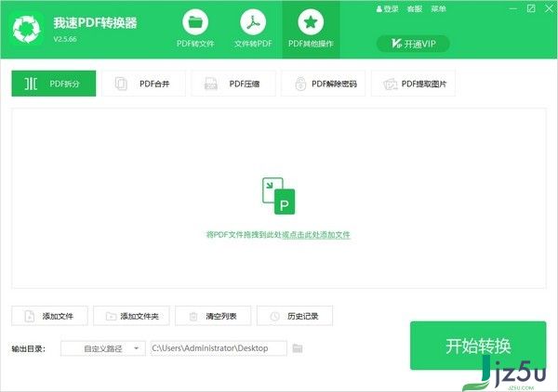Click the PDF压缩 compress icon

(x=211, y=84)
